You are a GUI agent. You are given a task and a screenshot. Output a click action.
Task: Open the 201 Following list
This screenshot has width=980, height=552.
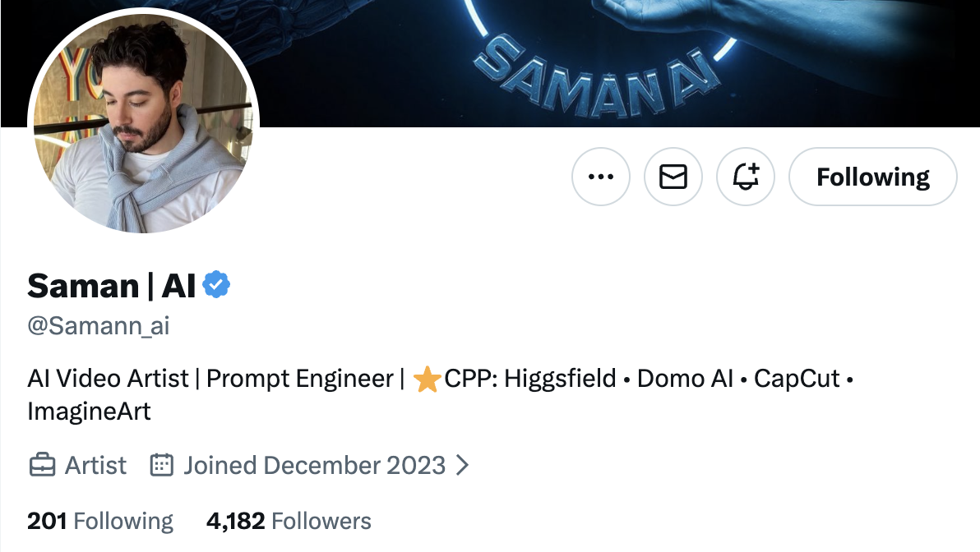pos(100,521)
